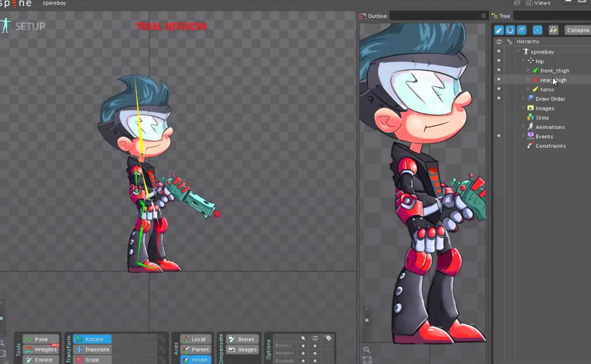
Task: Toggle Images selectable dot in Options
Action: tap(303, 353)
